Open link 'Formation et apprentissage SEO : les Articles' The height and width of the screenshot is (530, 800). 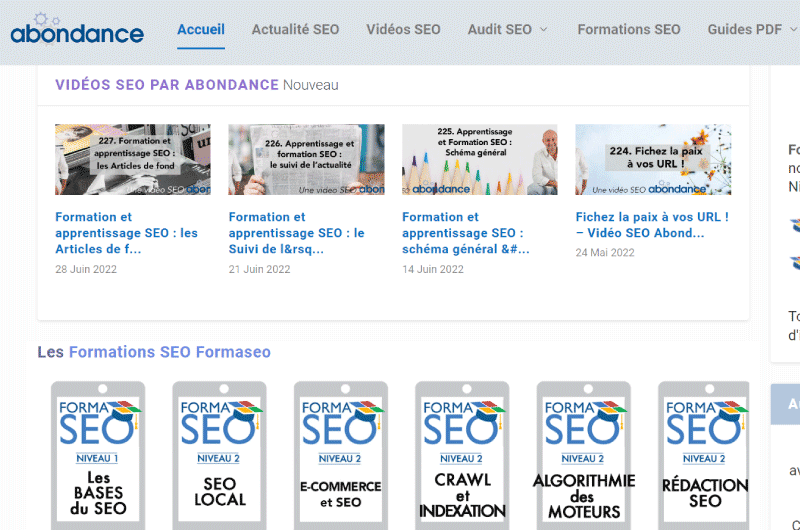click(x=127, y=233)
